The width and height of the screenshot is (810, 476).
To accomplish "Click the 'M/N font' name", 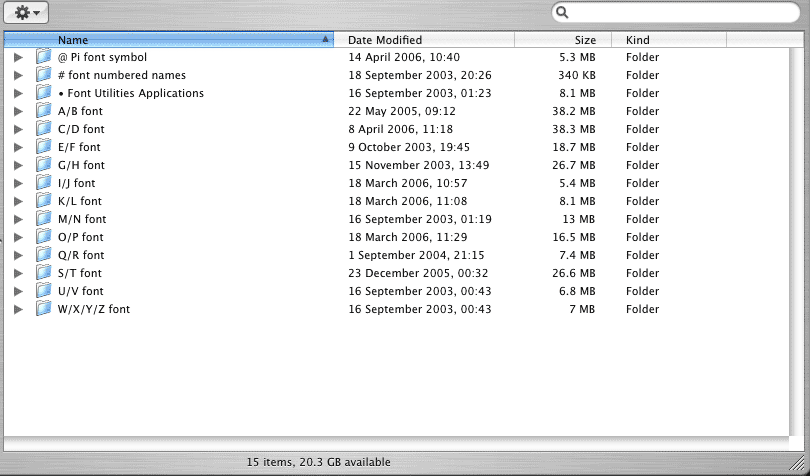I will tap(82, 219).
